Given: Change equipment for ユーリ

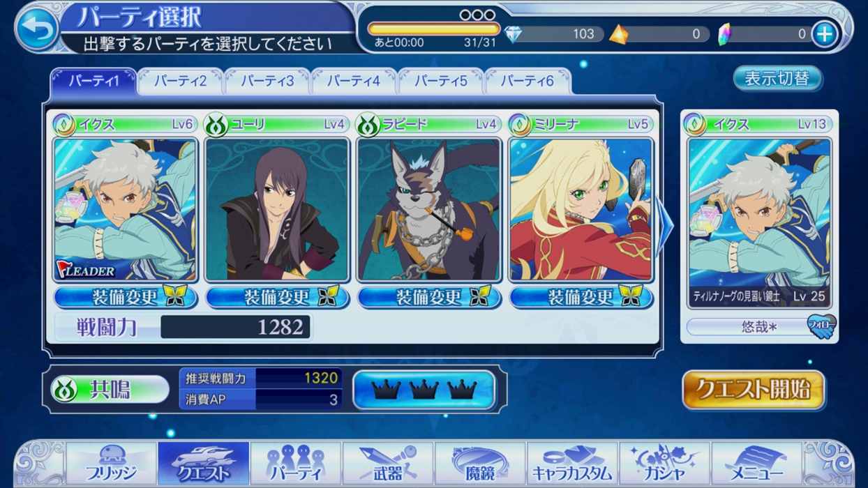Looking at the screenshot, I should [277, 297].
